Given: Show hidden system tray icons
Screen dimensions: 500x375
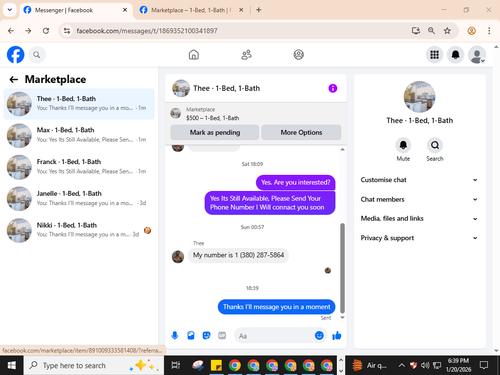Looking at the screenshot, I should pos(402,365).
